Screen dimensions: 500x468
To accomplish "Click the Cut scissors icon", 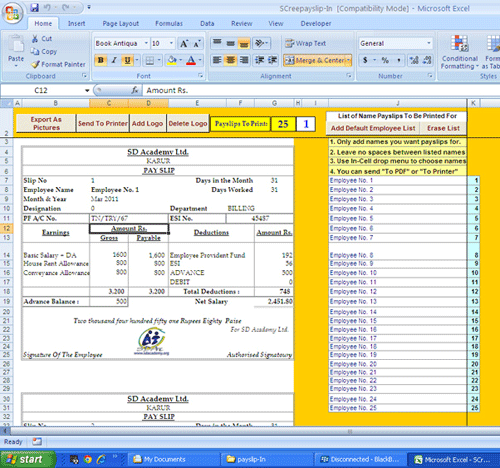I will (35, 39).
